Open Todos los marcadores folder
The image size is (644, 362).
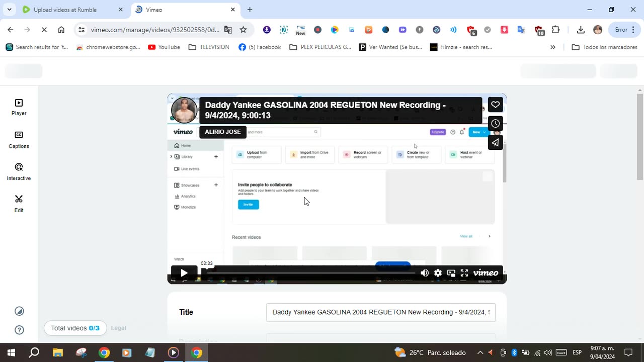605,47
